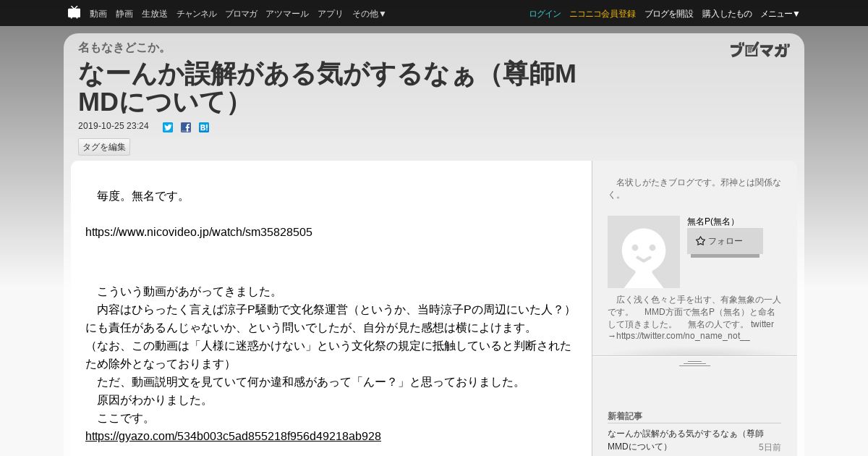Viewport: 868px width, 456px height.
Task: Follow 無名P with フォロー button
Action: pyautogui.click(x=725, y=241)
